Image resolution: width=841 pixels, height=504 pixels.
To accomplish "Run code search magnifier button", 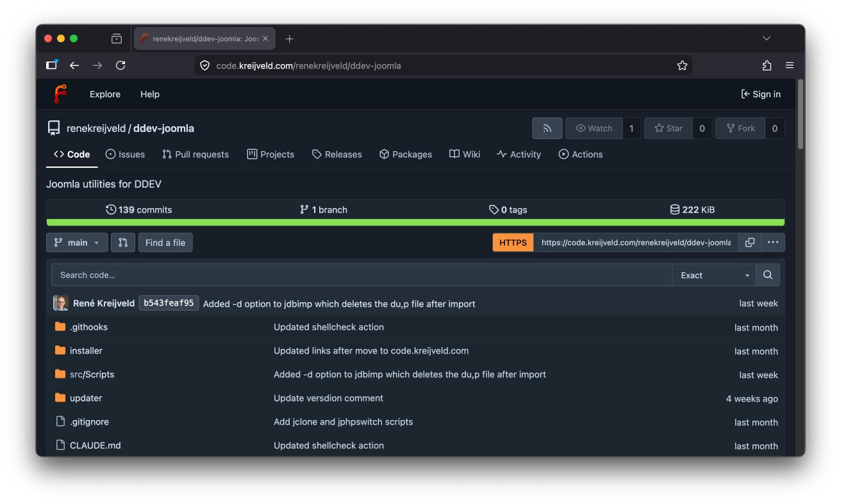I will 768,275.
